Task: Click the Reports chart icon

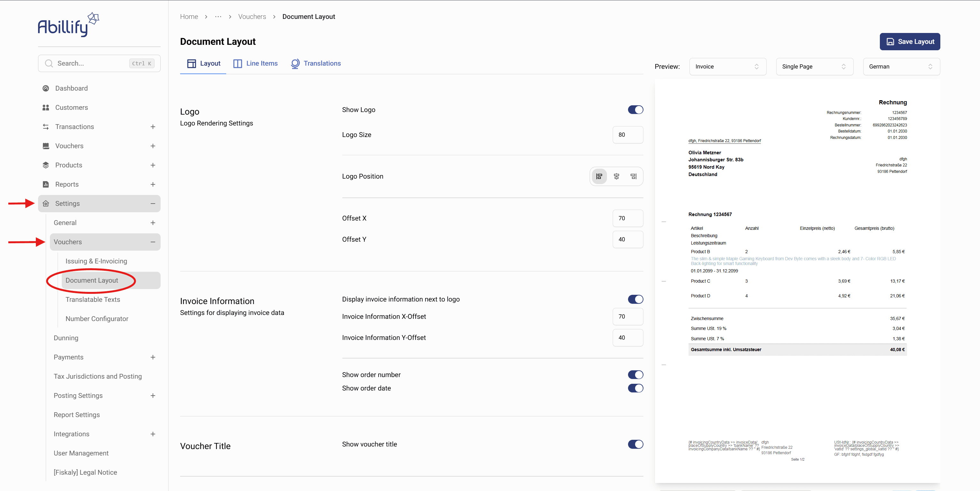Action: (46, 184)
